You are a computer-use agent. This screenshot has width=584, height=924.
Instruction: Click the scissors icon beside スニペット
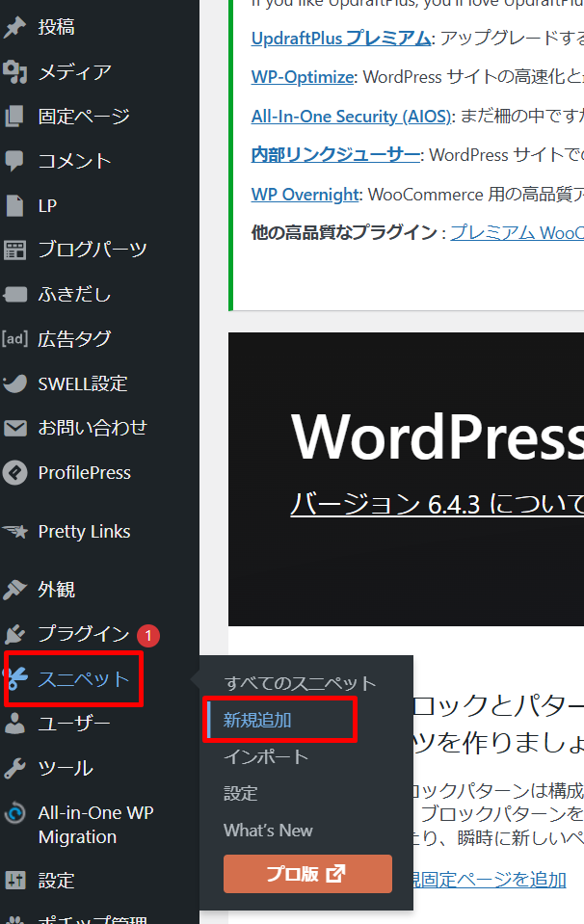click(16, 679)
